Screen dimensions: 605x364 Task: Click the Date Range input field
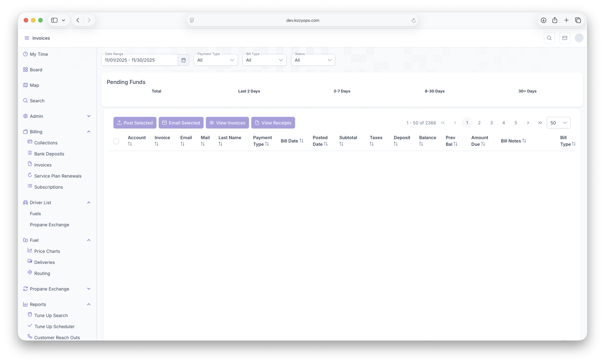pos(140,60)
